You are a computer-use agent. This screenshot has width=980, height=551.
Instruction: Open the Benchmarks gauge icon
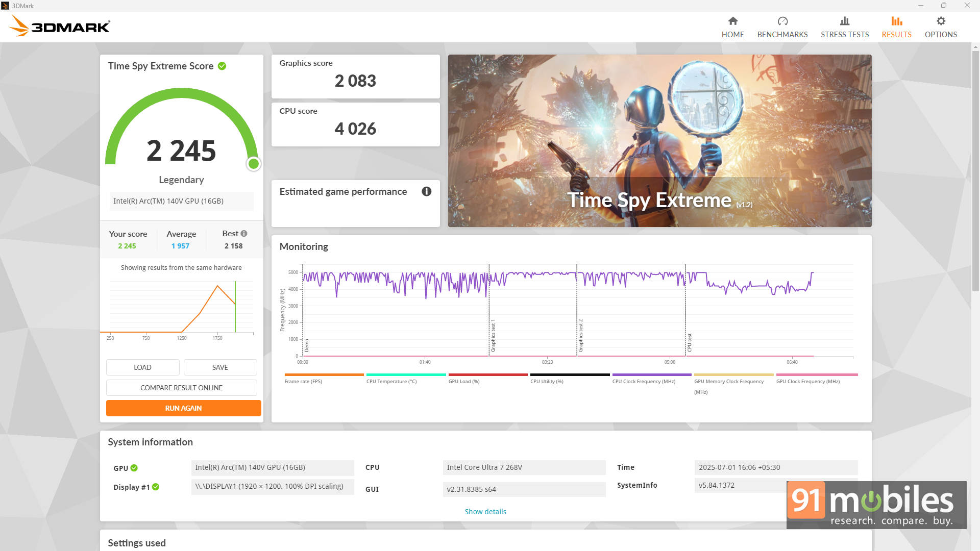coord(782,21)
